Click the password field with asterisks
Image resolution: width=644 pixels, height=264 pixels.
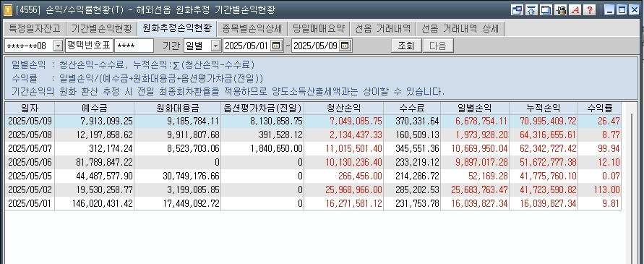click(x=134, y=46)
